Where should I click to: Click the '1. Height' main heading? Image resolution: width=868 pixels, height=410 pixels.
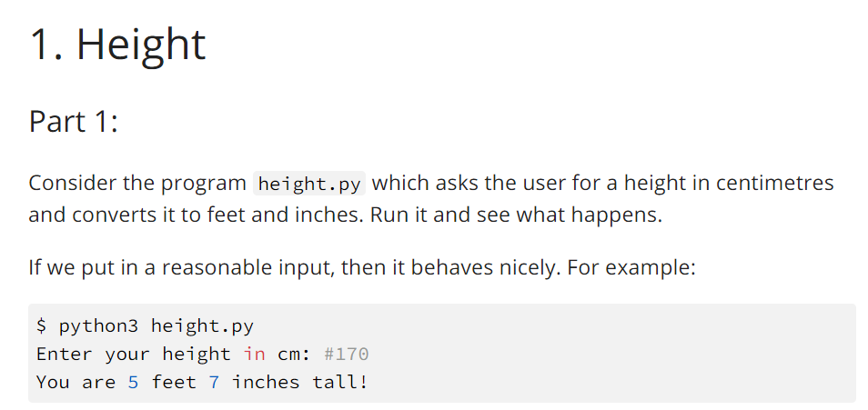117,45
